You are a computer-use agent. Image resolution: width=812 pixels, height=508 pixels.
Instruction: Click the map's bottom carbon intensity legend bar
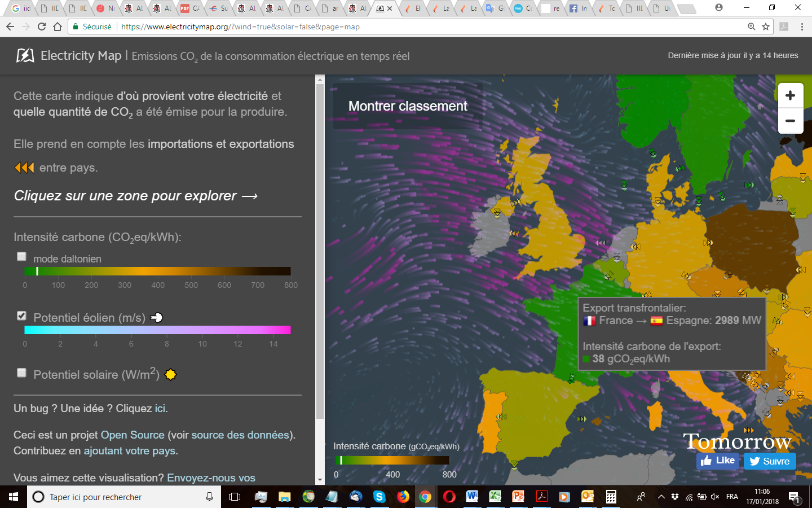[x=392, y=460]
